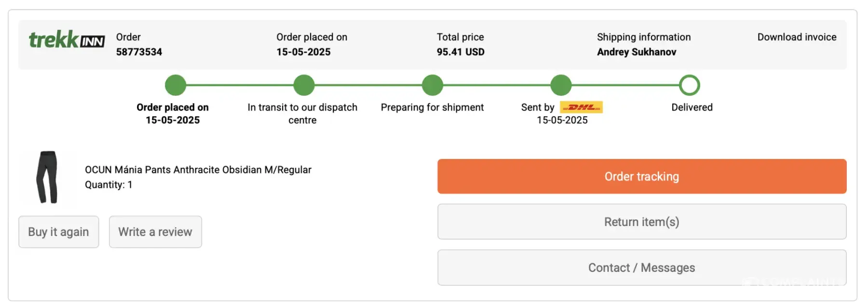Click the In transit progress dot
The image size is (868, 308).
click(x=304, y=85)
